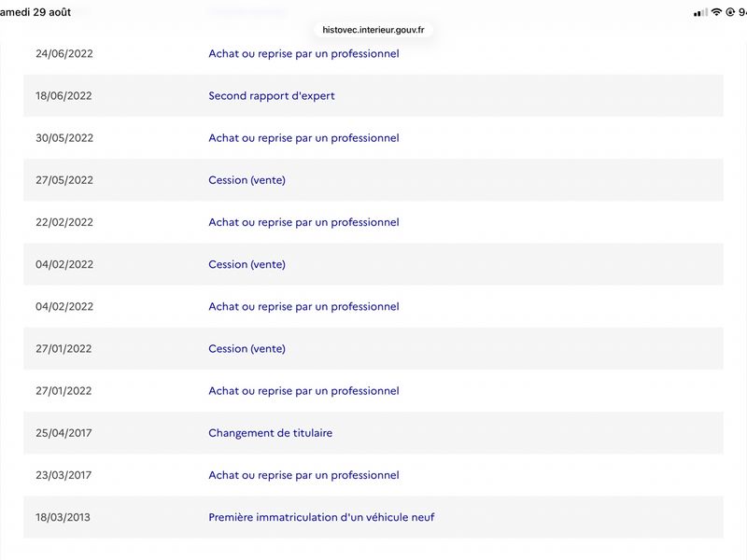This screenshot has width=747, height=560.
Task: Open 'Achat ou reprise' entry of 24/06/2022
Action: (303, 54)
